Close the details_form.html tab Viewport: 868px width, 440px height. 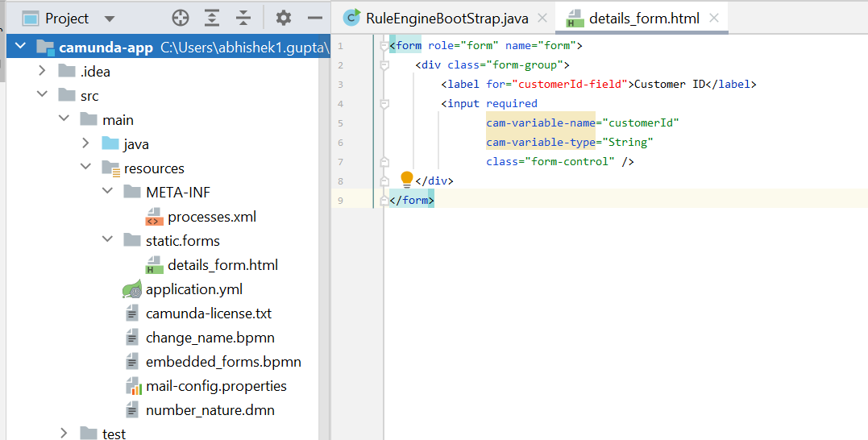pyautogui.click(x=714, y=19)
